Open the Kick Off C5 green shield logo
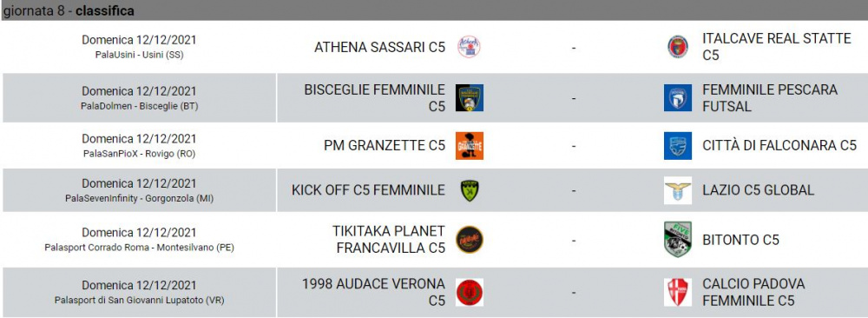 pos(470,190)
